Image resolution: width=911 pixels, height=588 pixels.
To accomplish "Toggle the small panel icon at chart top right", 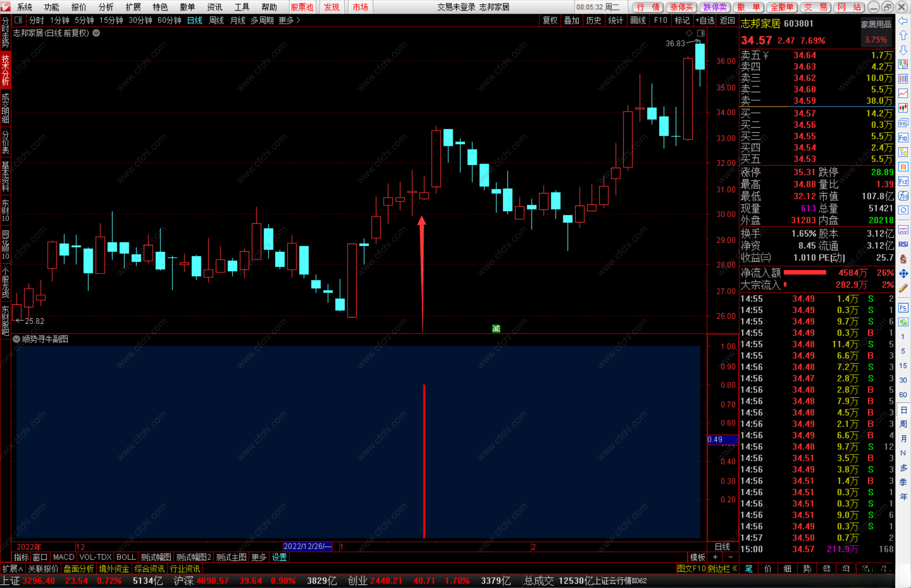I will [701, 33].
